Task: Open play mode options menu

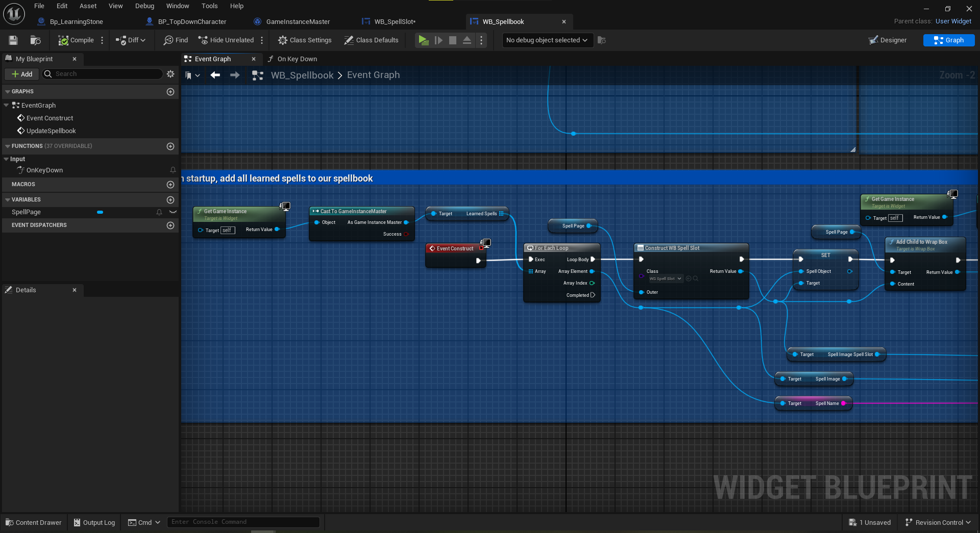Action: click(481, 40)
